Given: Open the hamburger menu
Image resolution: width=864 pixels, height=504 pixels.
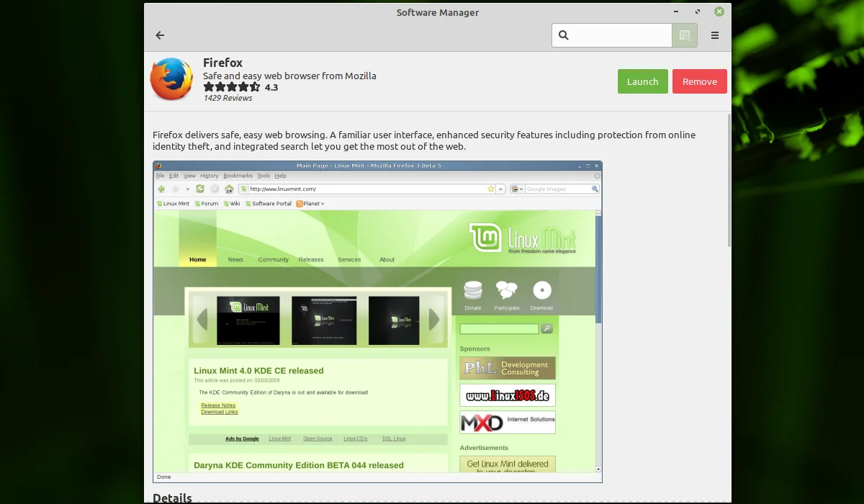Looking at the screenshot, I should coord(715,35).
